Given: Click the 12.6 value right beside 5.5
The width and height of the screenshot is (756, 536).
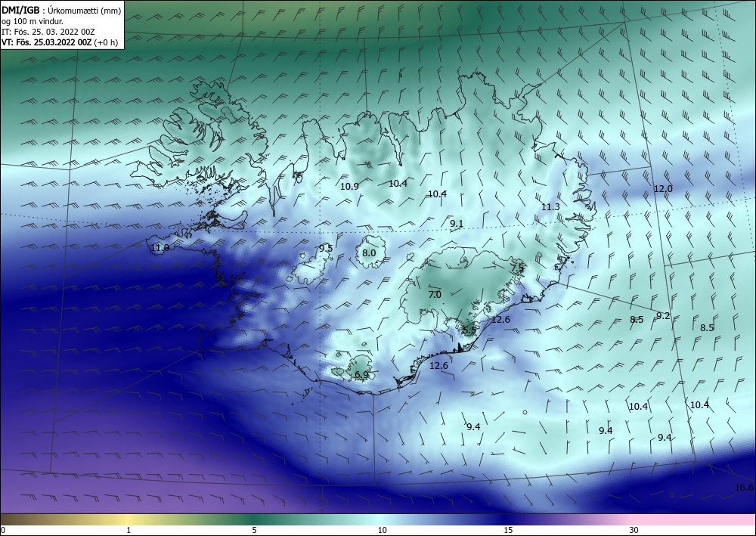Looking at the screenshot, I should [x=500, y=319].
